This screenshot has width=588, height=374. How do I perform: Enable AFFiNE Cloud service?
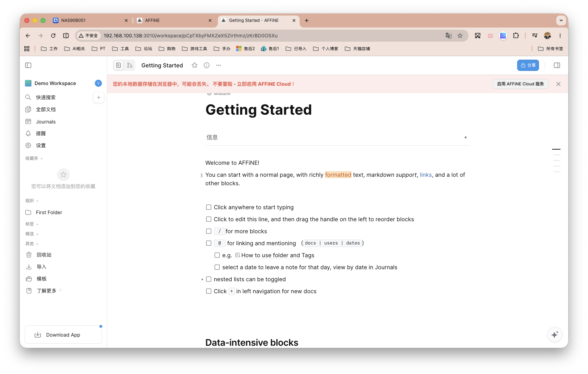520,84
